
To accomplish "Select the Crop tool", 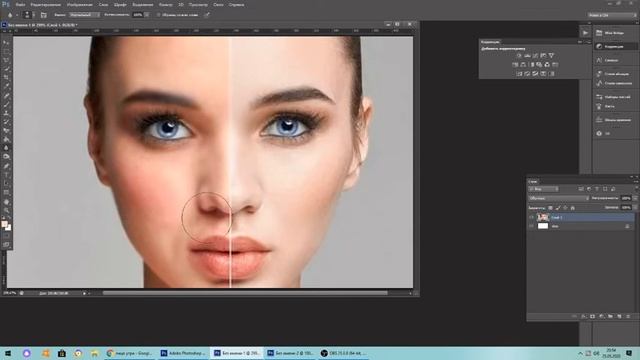I will [6, 78].
